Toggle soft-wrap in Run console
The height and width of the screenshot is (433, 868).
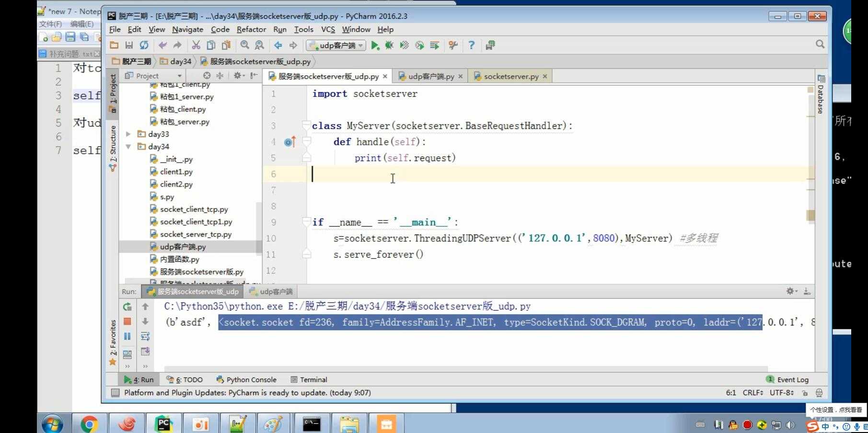point(145,336)
